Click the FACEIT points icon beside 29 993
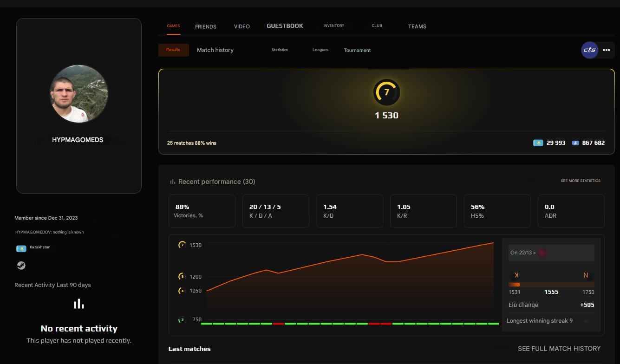The image size is (620, 364). click(x=538, y=143)
